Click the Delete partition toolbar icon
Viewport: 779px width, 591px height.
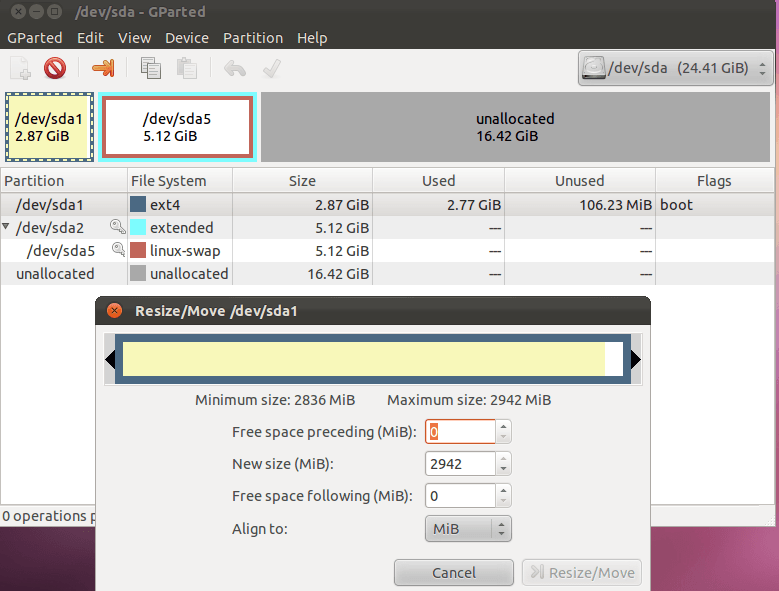(x=54, y=68)
